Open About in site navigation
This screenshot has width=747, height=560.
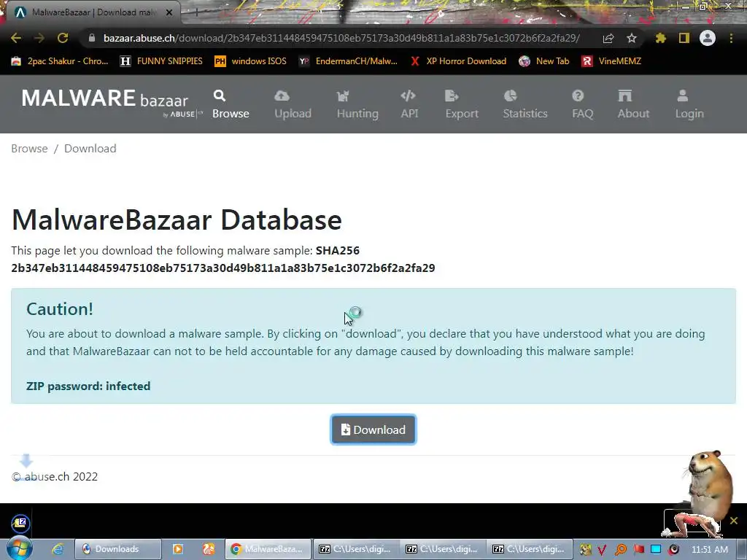[633, 104]
